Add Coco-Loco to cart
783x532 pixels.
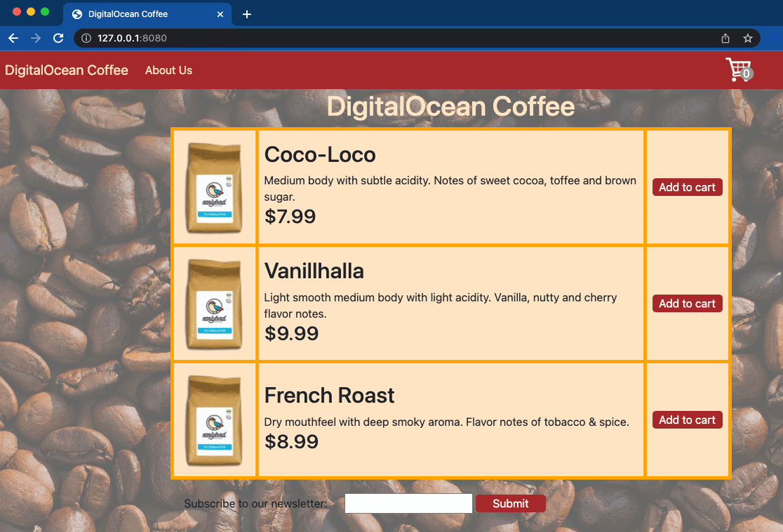pos(687,187)
